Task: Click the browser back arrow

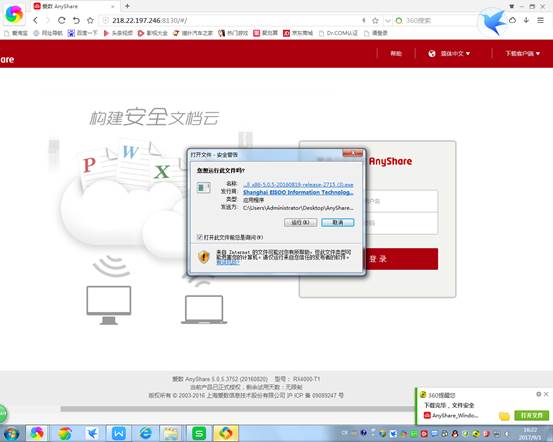Action: point(35,20)
